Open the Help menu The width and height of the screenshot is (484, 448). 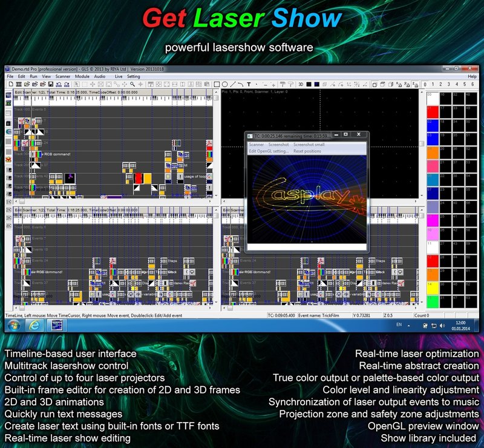[472, 76]
